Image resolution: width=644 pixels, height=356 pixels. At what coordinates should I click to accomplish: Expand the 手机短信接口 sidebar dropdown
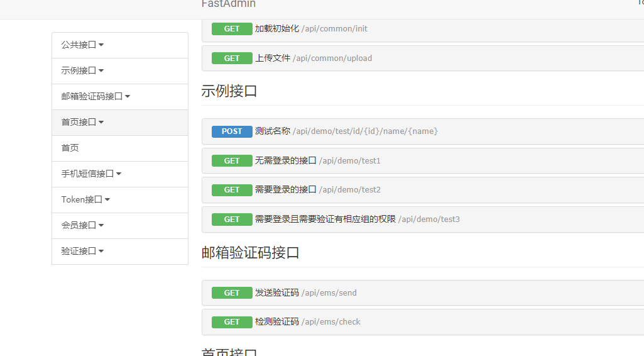(x=91, y=174)
